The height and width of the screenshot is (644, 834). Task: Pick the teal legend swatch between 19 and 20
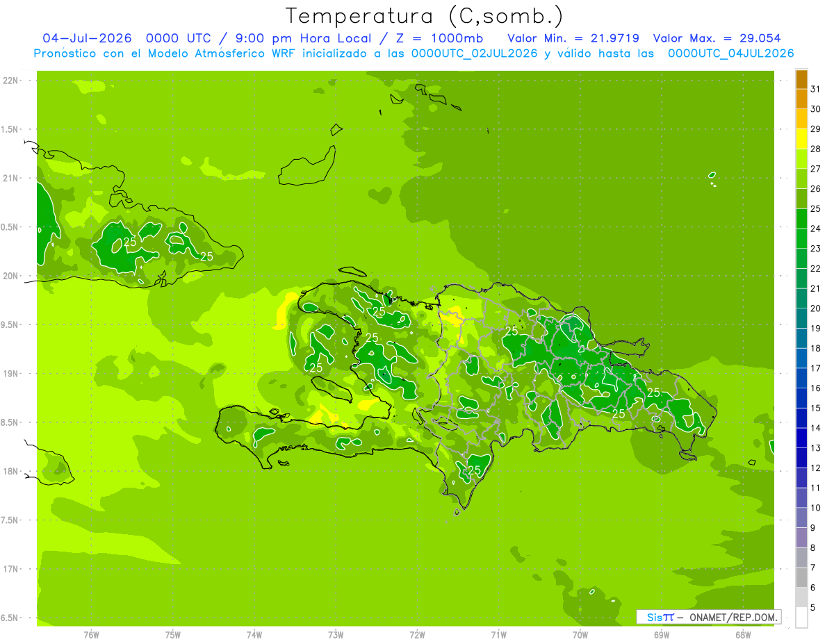point(801,318)
